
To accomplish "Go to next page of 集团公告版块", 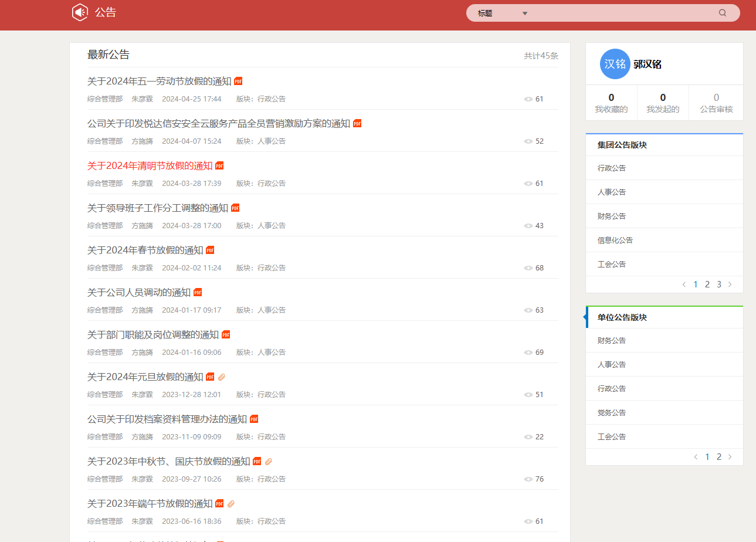I will click(730, 284).
